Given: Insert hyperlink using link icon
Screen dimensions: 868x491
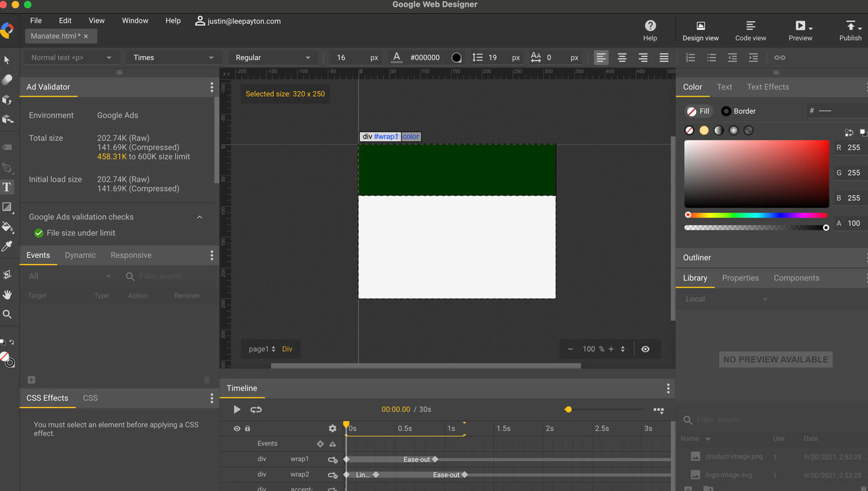Looking at the screenshot, I should pyautogui.click(x=780, y=57).
